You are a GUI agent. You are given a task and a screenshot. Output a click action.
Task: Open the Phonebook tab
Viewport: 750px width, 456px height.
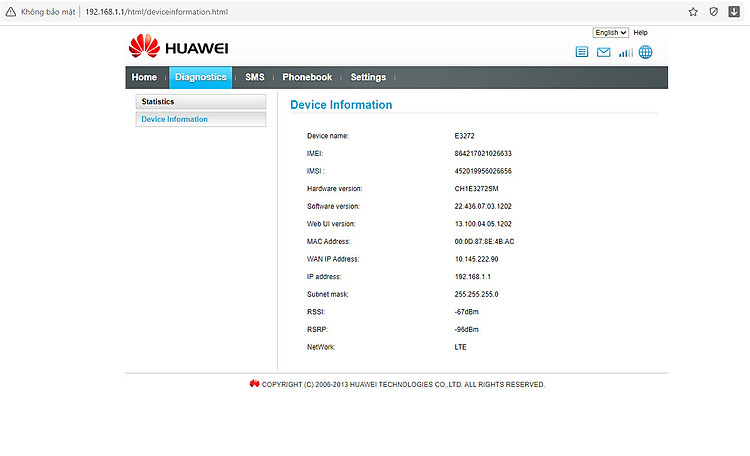click(x=307, y=77)
